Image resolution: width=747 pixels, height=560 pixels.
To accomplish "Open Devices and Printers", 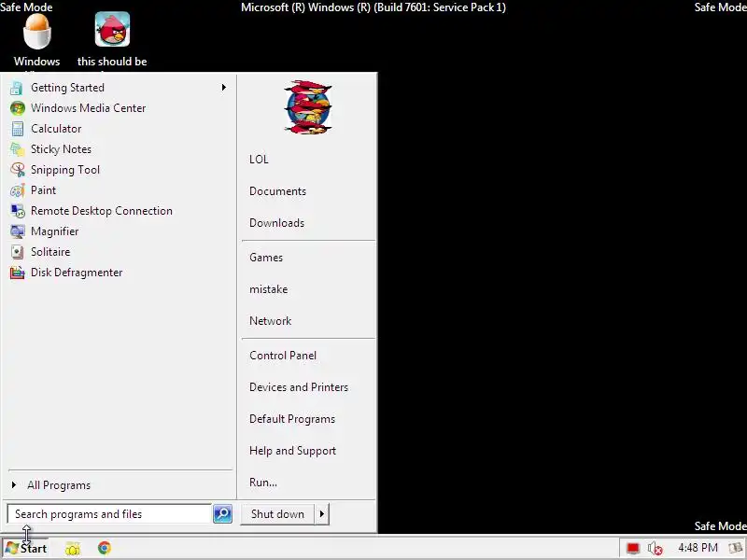I will (299, 387).
